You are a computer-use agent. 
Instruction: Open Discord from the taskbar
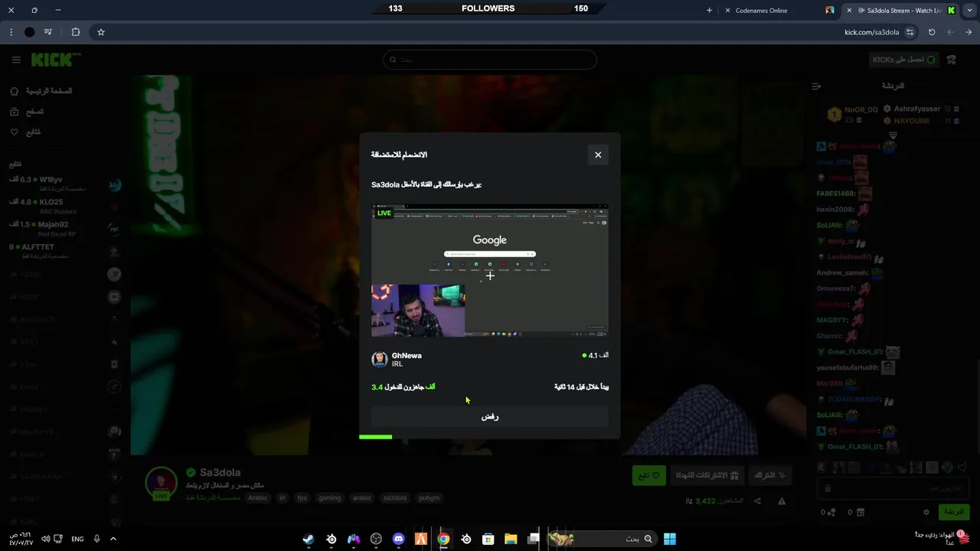[398, 539]
